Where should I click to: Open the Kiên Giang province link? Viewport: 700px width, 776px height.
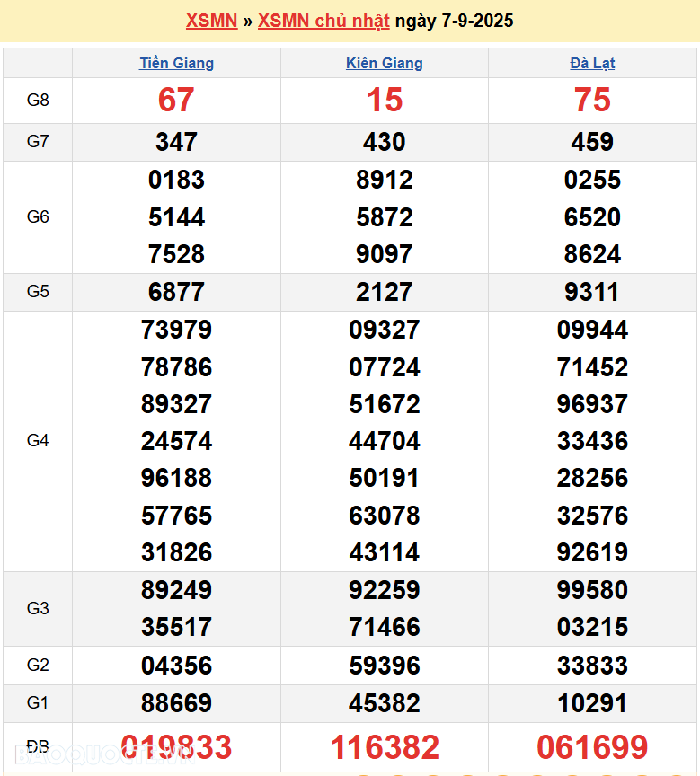coord(384,64)
